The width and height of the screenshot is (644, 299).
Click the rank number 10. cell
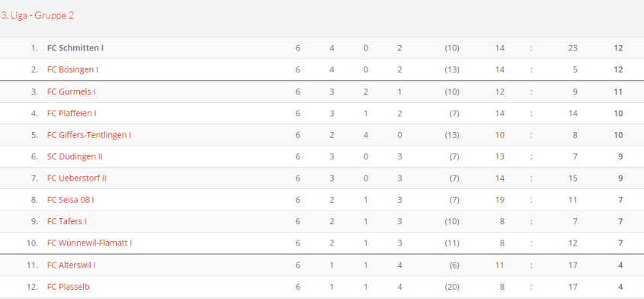coord(33,243)
